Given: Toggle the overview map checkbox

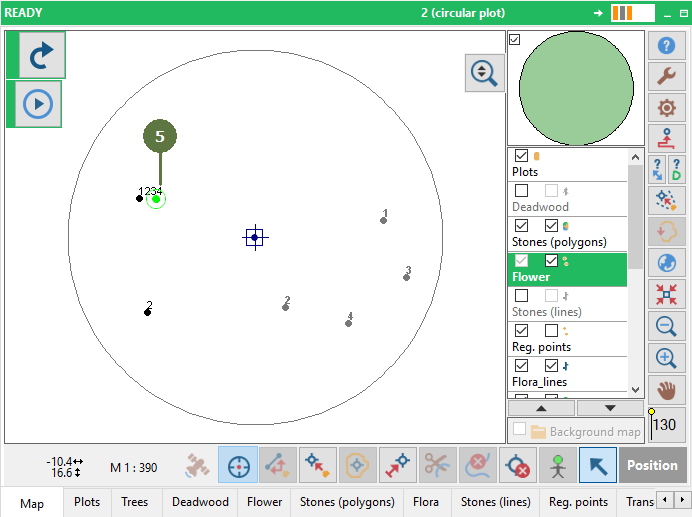Looking at the screenshot, I should (515, 40).
